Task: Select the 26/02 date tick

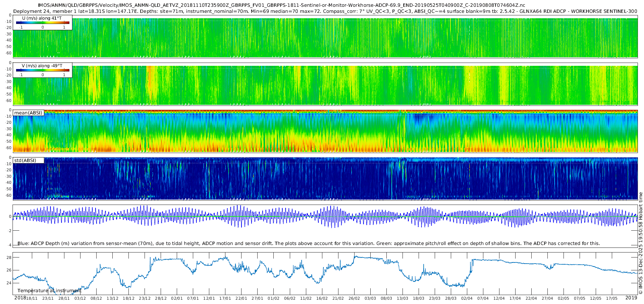Action: click(x=354, y=298)
